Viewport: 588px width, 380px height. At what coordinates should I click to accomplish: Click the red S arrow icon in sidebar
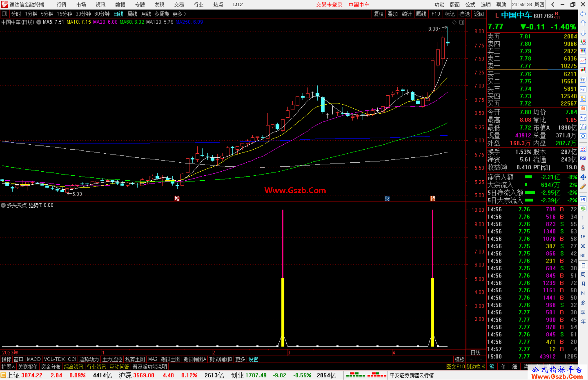point(583,168)
